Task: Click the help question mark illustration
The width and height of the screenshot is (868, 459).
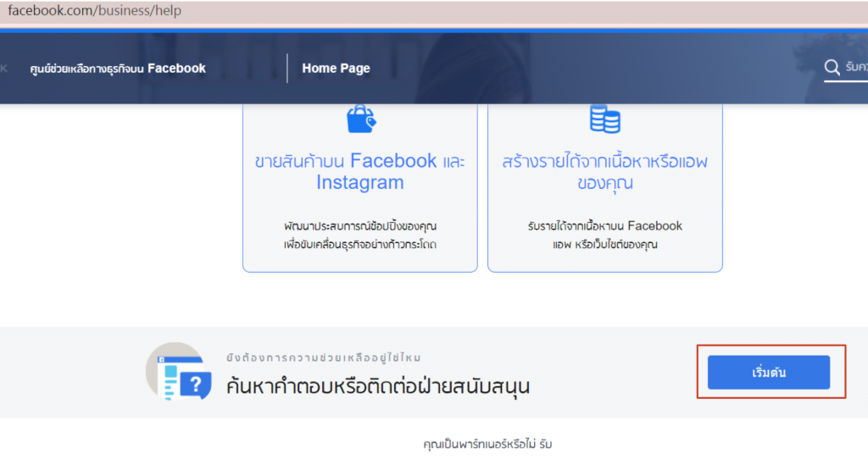Action: [179, 372]
